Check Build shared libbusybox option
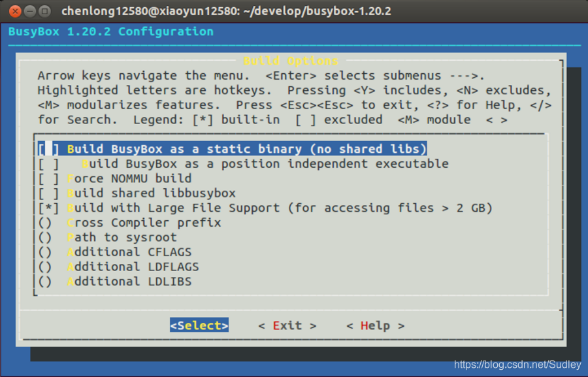The height and width of the screenshot is (377, 588). [x=48, y=193]
